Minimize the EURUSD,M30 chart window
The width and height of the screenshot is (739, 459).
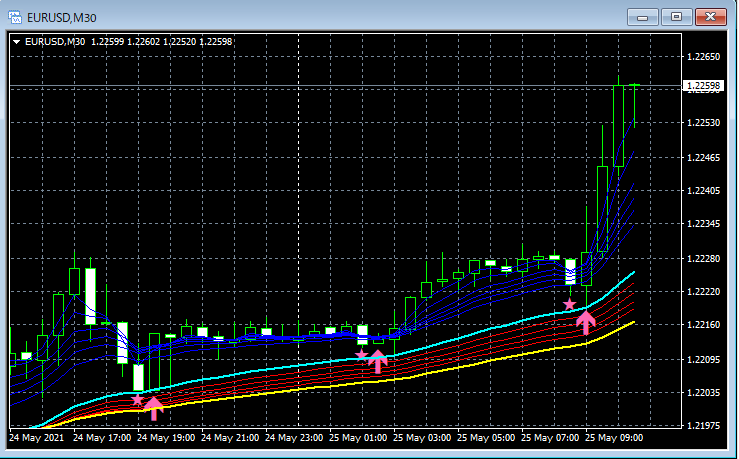click(x=642, y=17)
